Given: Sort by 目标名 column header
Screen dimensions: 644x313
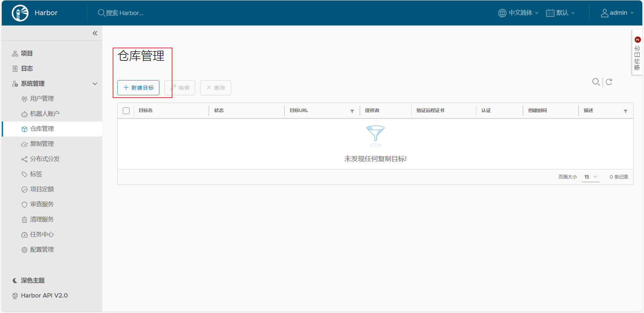Looking at the screenshot, I should coord(146,111).
